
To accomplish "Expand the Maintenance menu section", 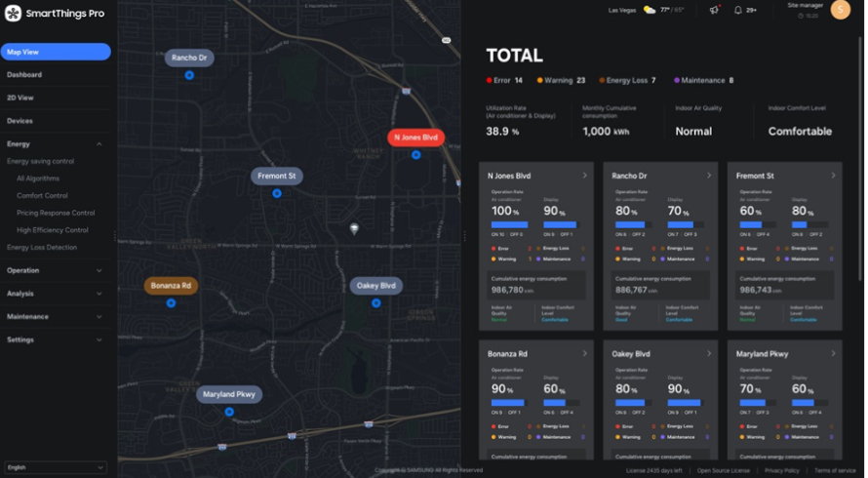I will [99, 317].
